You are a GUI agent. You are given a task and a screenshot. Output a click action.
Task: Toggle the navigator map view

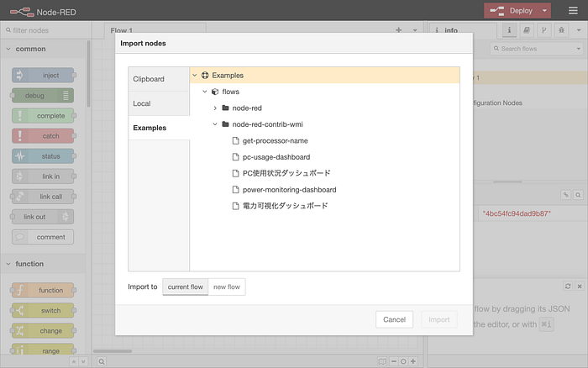[x=381, y=361]
